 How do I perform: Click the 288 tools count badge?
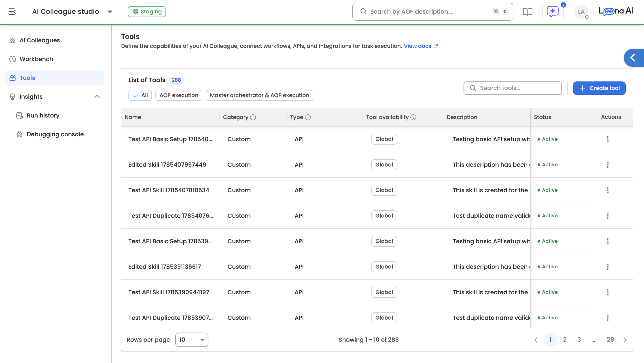176,80
